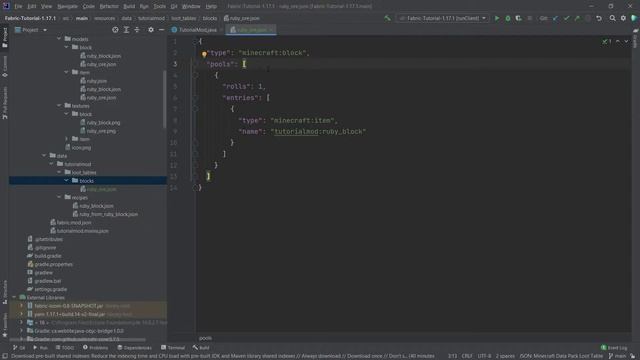Viewport: 640px width, 360px height.
Task: Collapse the data folder
Action: click(44, 156)
